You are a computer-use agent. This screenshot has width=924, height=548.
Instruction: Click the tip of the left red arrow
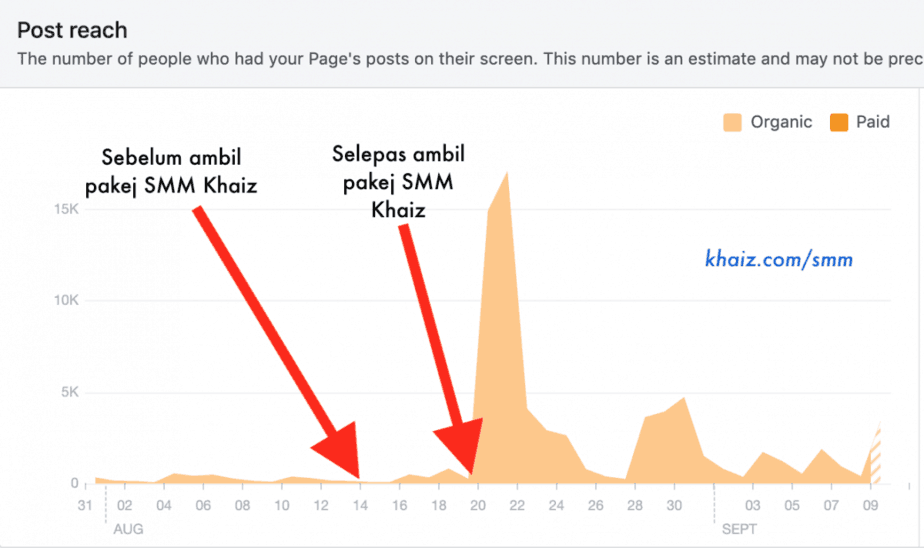click(x=357, y=478)
